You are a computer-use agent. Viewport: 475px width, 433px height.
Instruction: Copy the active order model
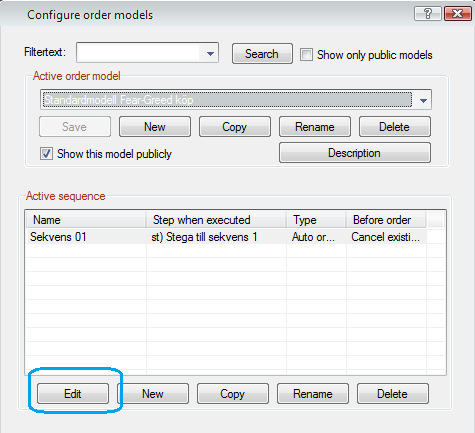(235, 127)
